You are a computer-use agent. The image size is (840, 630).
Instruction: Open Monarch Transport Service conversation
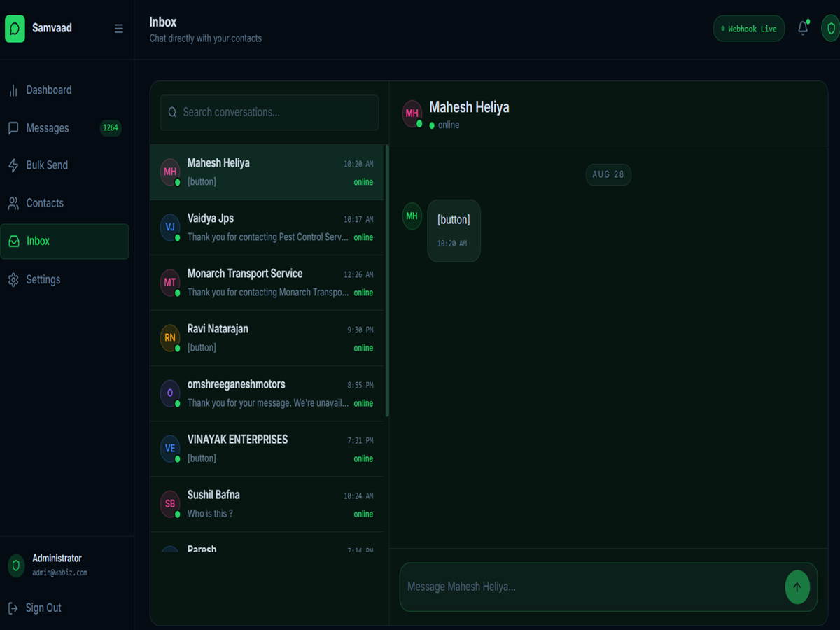[x=267, y=283]
